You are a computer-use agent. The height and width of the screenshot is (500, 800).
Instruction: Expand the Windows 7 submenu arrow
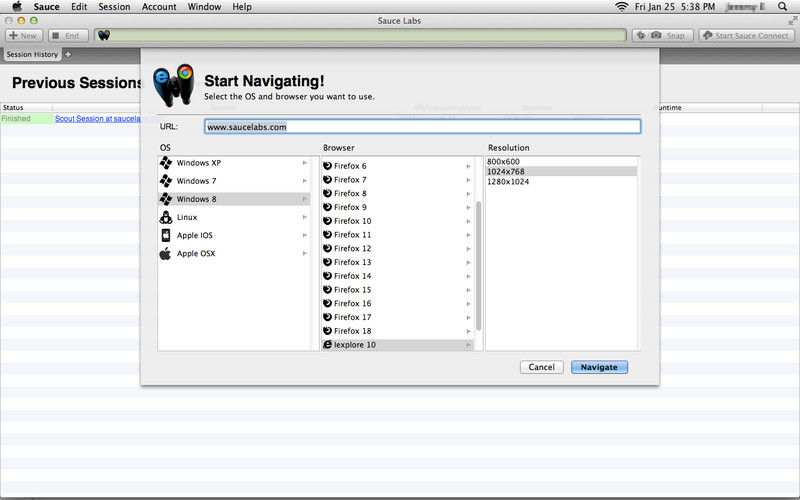[305, 181]
